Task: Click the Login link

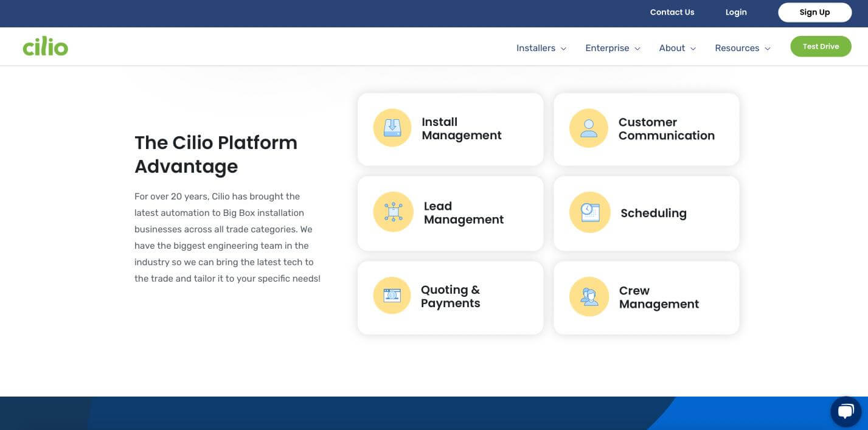Action: click(x=736, y=12)
